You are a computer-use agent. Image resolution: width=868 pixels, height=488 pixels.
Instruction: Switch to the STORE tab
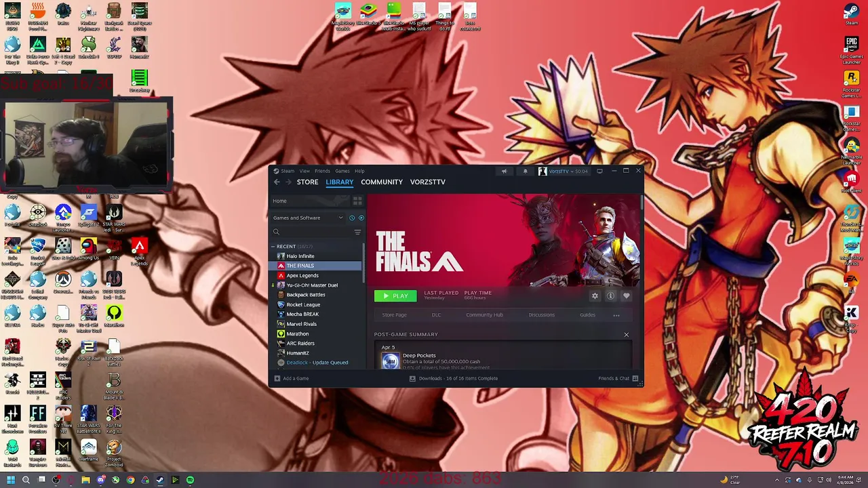point(307,182)
